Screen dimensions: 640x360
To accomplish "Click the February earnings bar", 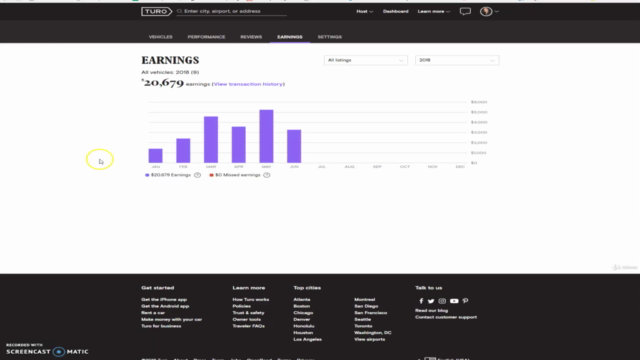I will (183, 151).
